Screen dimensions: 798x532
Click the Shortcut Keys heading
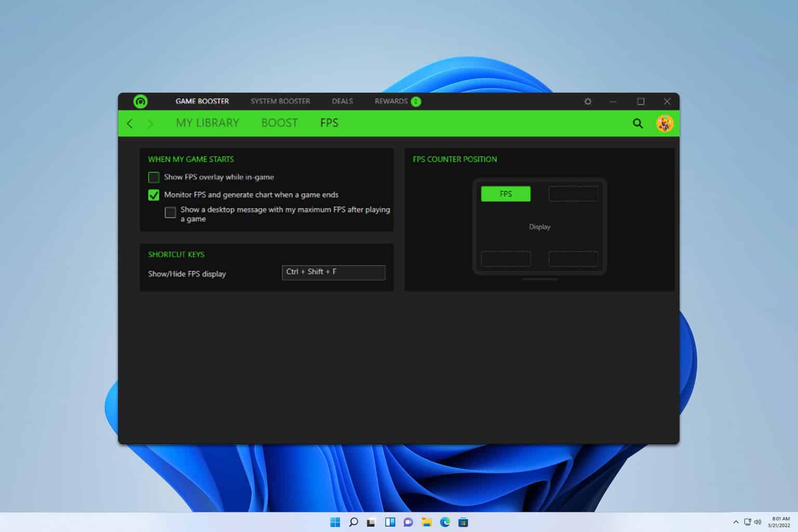coord(176,254)
